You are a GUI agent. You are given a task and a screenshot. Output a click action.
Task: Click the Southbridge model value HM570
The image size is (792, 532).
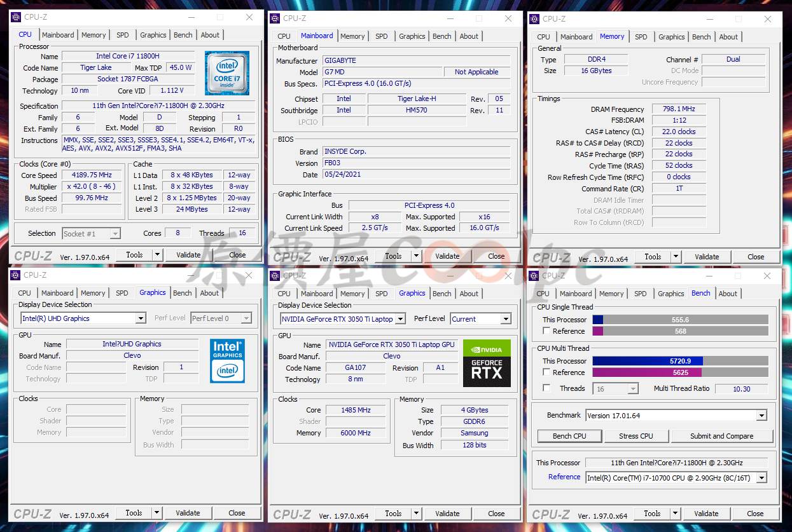click(x=417, y=110)
